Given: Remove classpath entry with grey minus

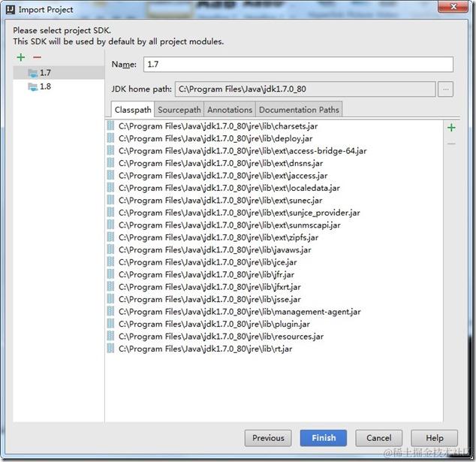Looking at the screenshot, I should click(451, 143).
